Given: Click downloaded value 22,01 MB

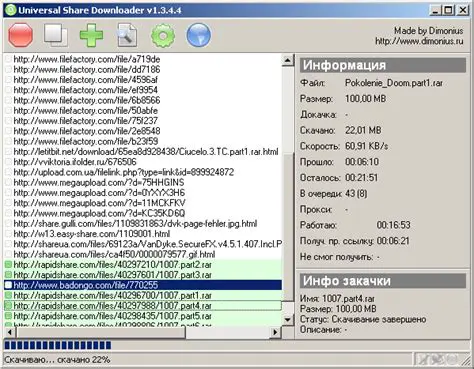Looking at the screenshot, I should coord(363,130).
